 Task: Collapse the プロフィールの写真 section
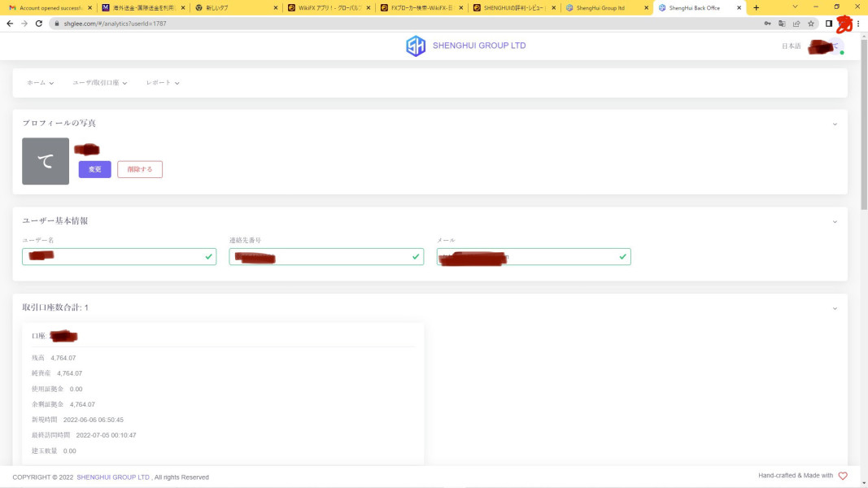pos(835,124)
